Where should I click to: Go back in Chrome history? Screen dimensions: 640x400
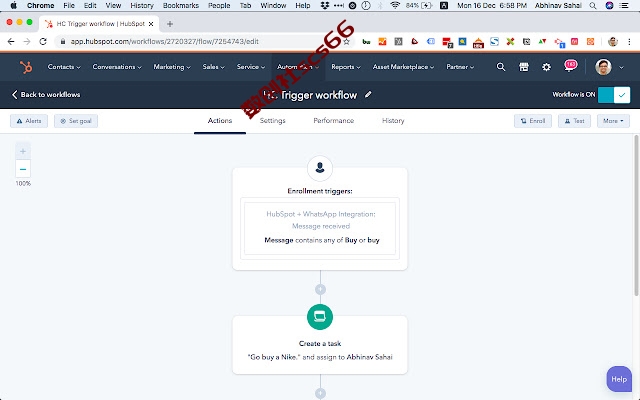pyautogui.click(x=11, y=41)
